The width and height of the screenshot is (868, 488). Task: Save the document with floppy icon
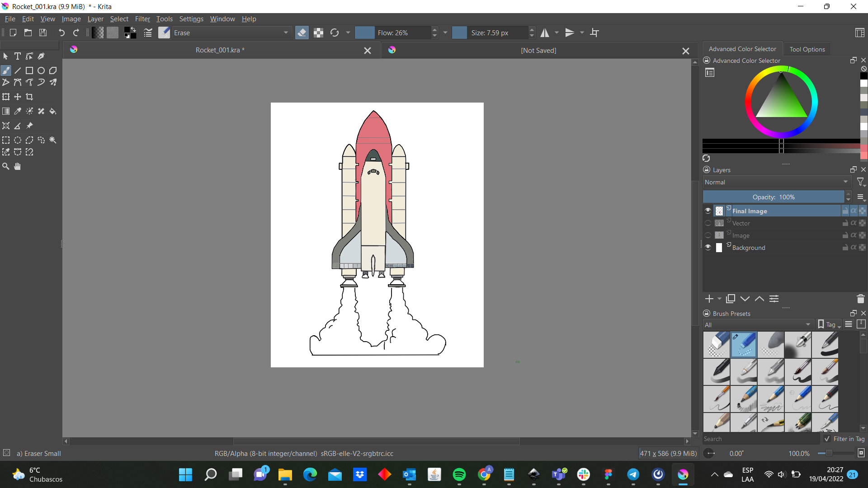43,33
